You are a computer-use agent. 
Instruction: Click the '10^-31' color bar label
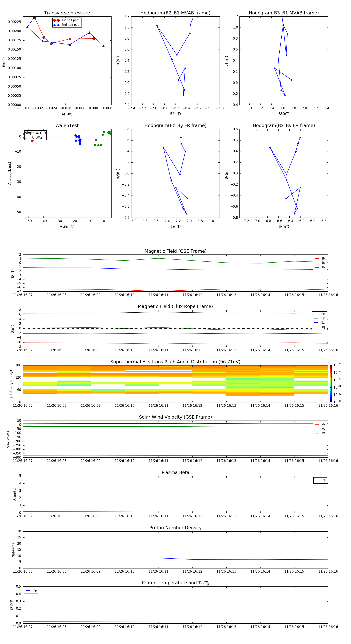337,402
